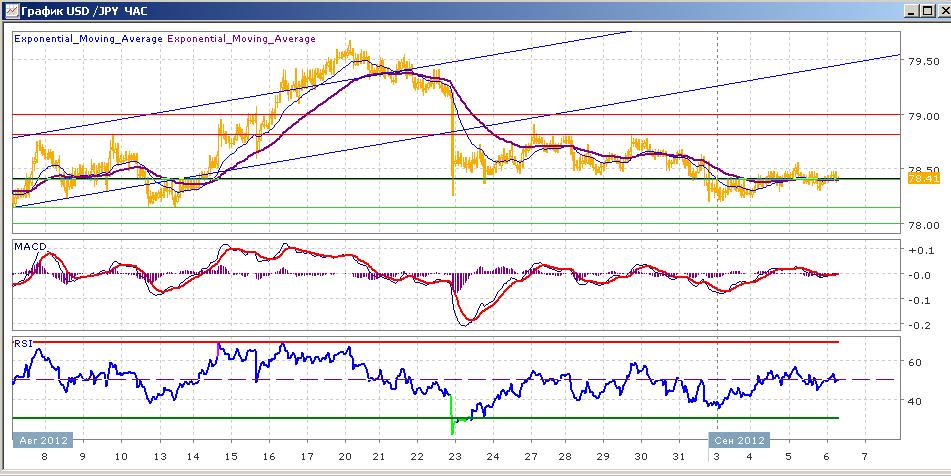Click date 9 on the time axis
This screenshot has width=951, height=476.
(82, 457)
